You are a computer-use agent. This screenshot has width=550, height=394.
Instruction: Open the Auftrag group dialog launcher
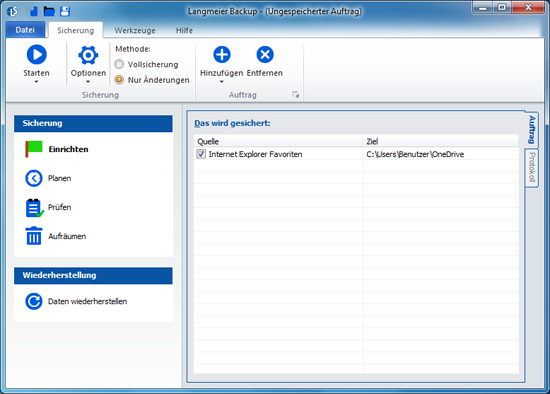(x=296, y=95)
